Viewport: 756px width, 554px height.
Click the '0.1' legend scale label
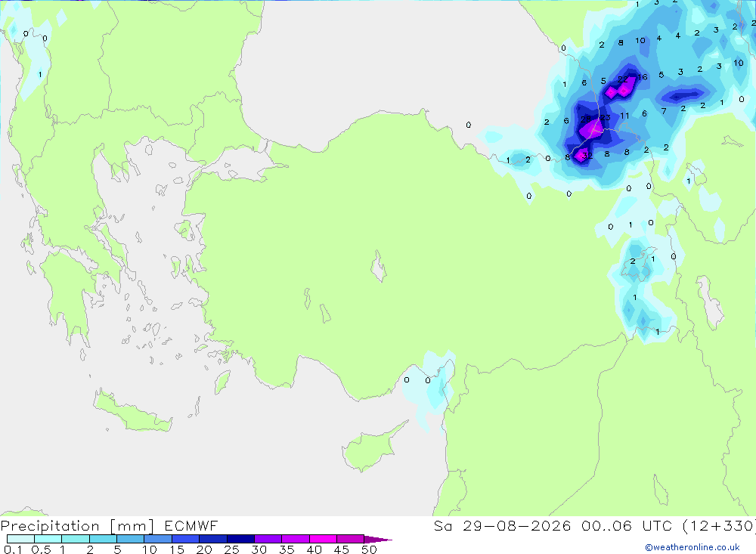coord(13,549)
